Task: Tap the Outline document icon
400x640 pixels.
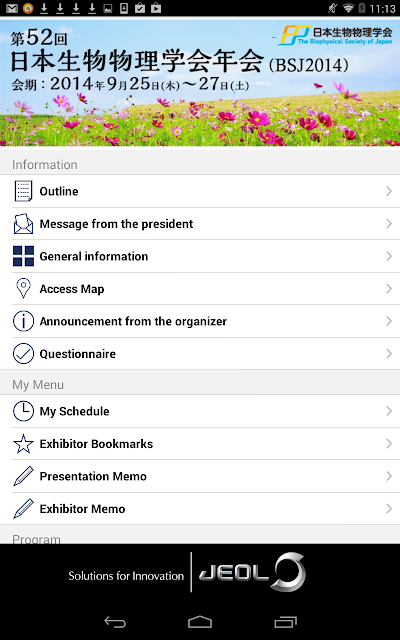Action: click(23, 191)
